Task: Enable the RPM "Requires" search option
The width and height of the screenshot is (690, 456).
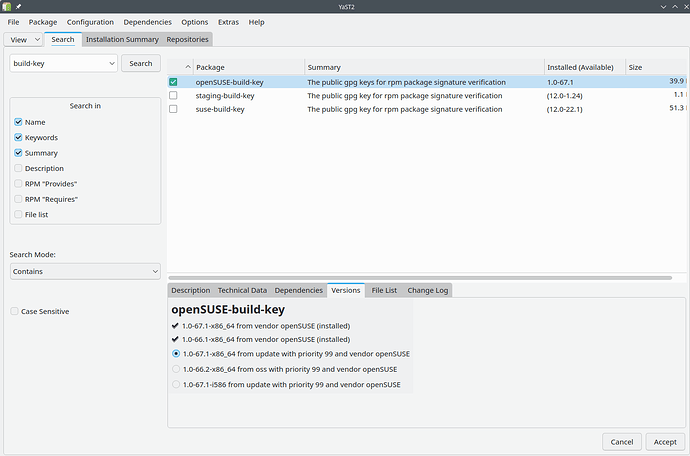Action: [x=18, y=199]
